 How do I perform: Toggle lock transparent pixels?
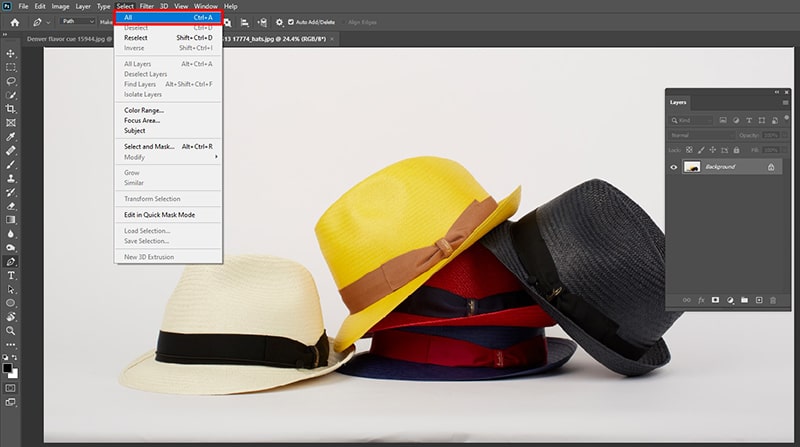tap(689, 150)
